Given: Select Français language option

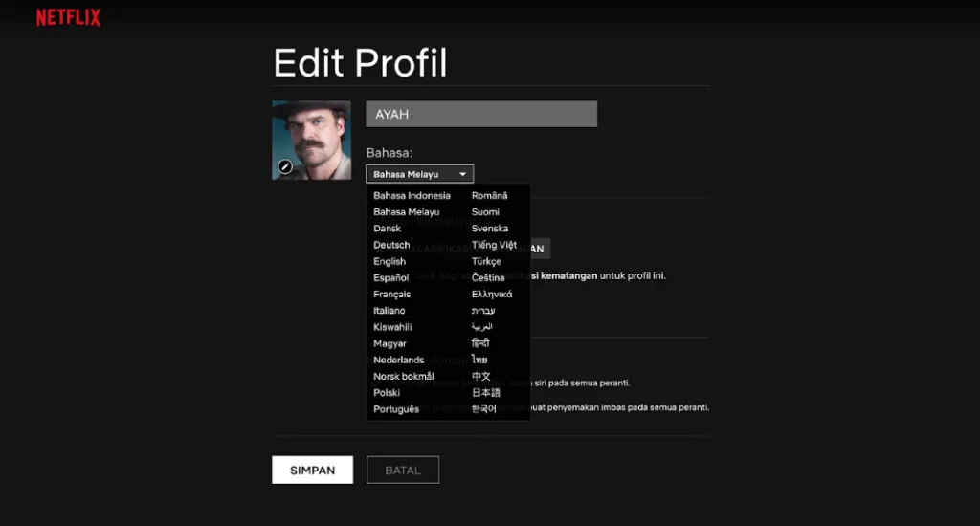Looking at the screenshot, I should [392, 294].
